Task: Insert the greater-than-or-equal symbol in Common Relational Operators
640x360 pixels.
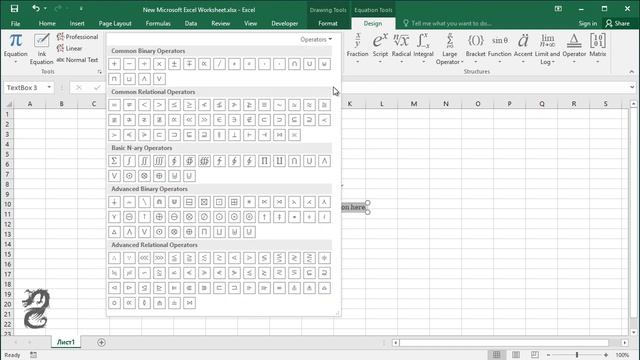Action: (x=189, y=105)
